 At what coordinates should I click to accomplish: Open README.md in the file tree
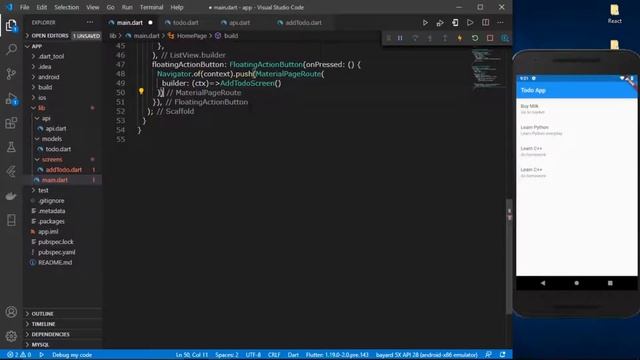coord(62,262)
